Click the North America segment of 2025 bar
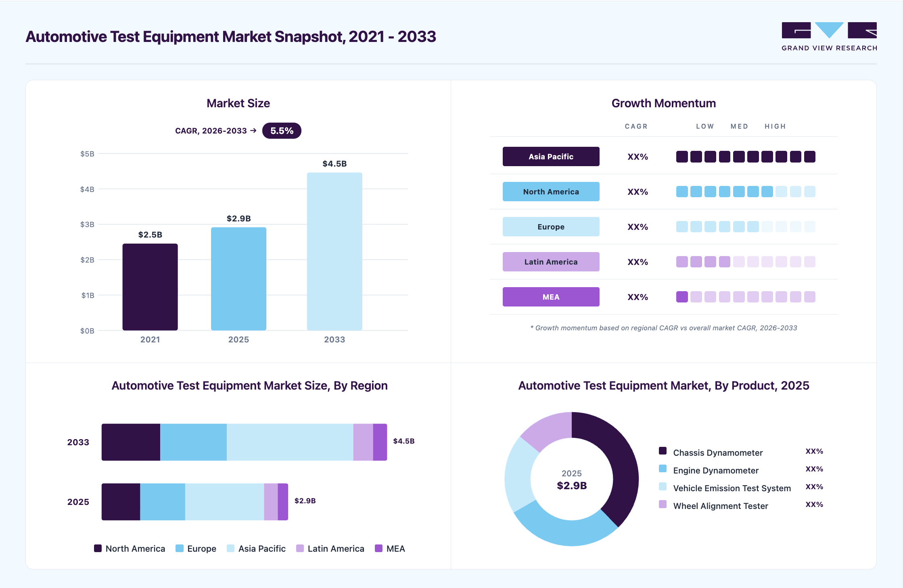This screenshot has width=903, height=588. (121, 502)
